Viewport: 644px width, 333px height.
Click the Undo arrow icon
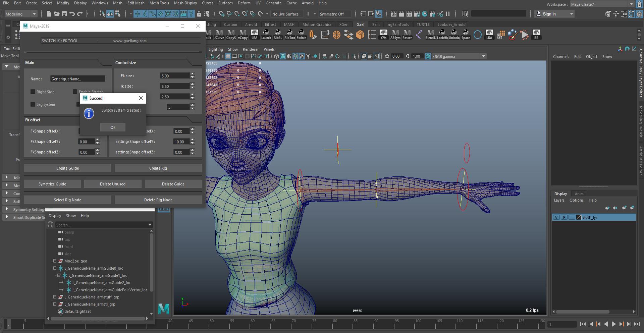click(72, 14)
